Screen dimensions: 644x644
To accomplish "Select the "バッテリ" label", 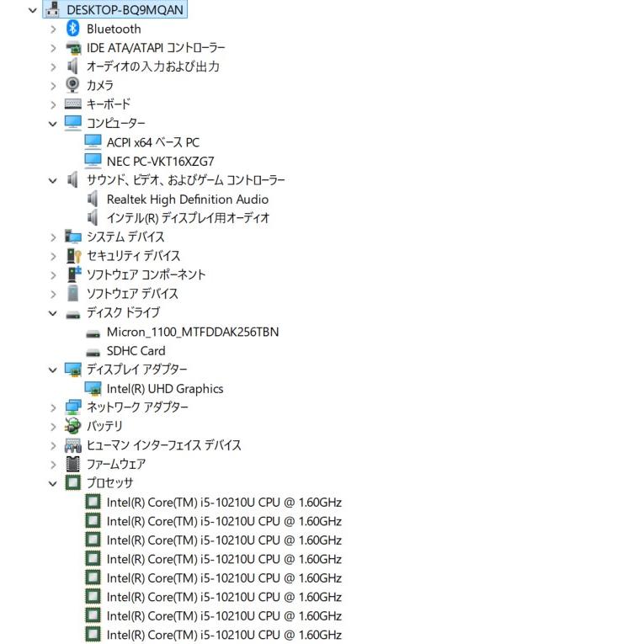I will (x=104, y=426).
